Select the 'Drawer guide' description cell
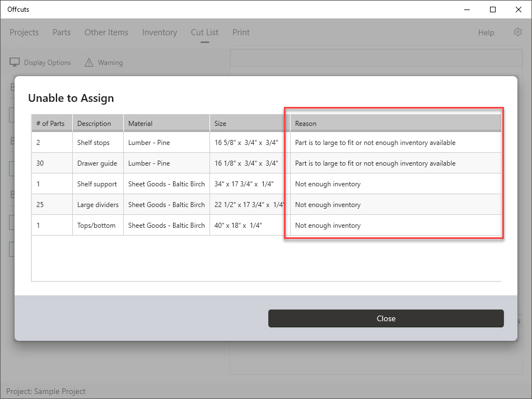 pos(97,163)
